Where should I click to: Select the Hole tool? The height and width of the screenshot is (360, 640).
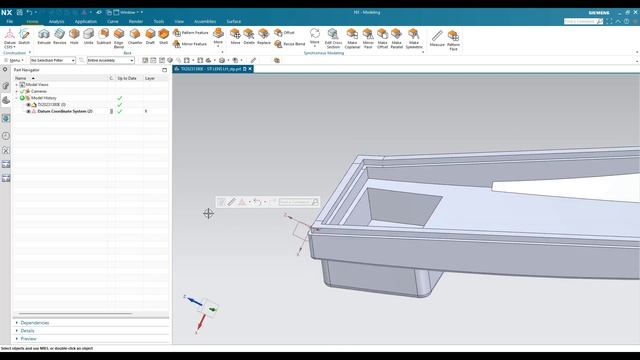pos(74,36)
